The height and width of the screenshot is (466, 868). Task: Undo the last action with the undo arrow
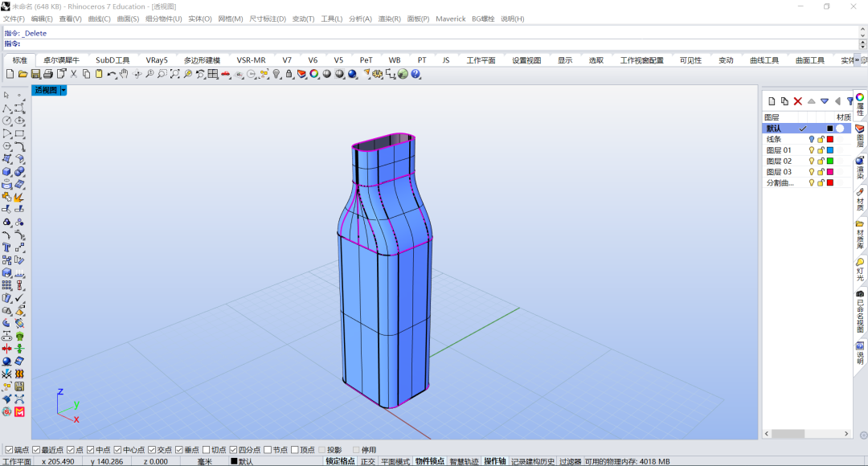click(112, 74)
